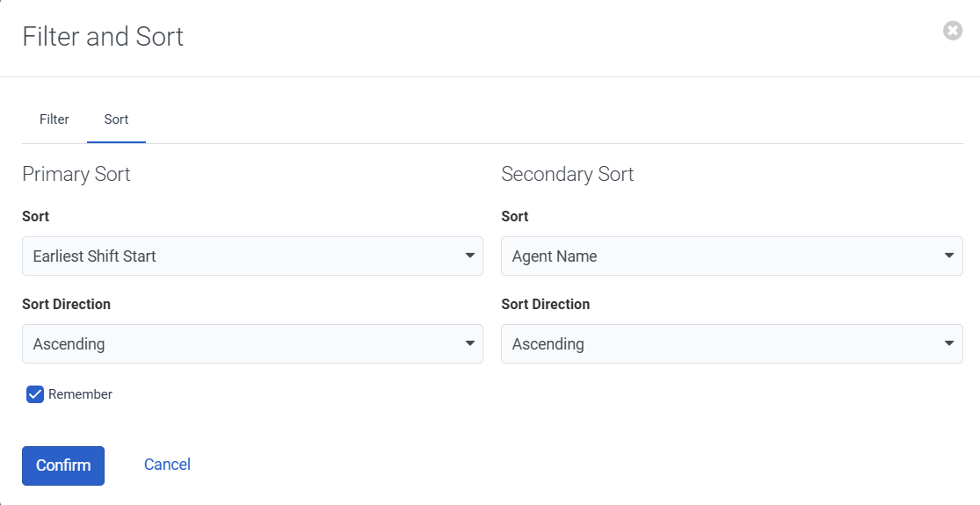This screenshot has height=505, width=980.
Task: Open the Earliest Shift Start sort dropdown
Action: coord(251,256)
